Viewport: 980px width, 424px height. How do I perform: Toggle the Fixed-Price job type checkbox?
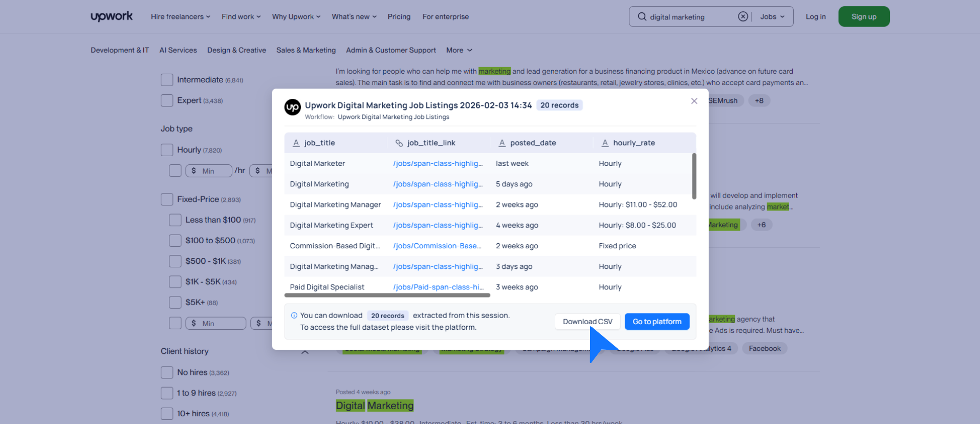click(167, 199)
